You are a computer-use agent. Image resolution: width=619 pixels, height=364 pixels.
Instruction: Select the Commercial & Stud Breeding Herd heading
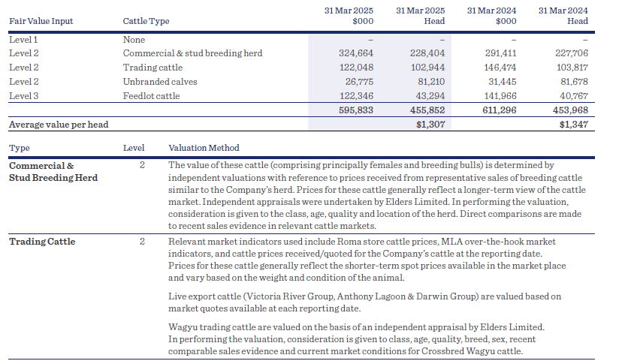click(x=53, y=171)
